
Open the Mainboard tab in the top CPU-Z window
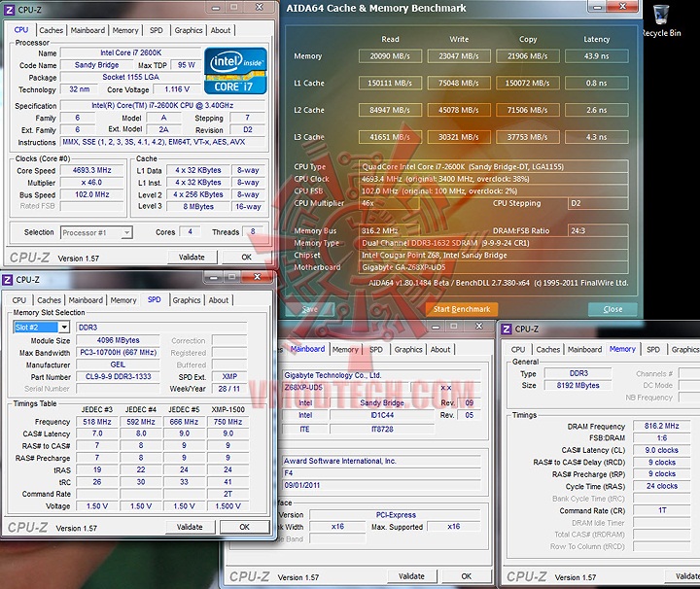pyautogui.click(x=87, y=30)
